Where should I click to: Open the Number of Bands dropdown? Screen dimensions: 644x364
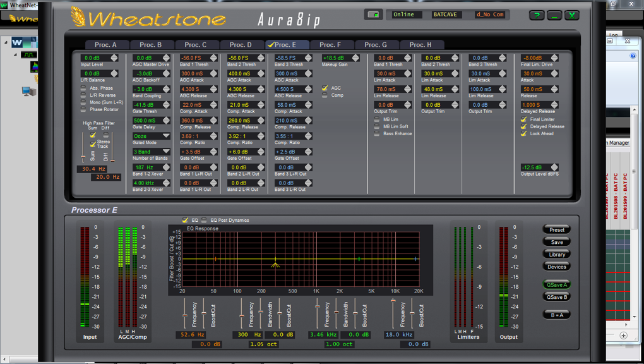click(151, 152)
